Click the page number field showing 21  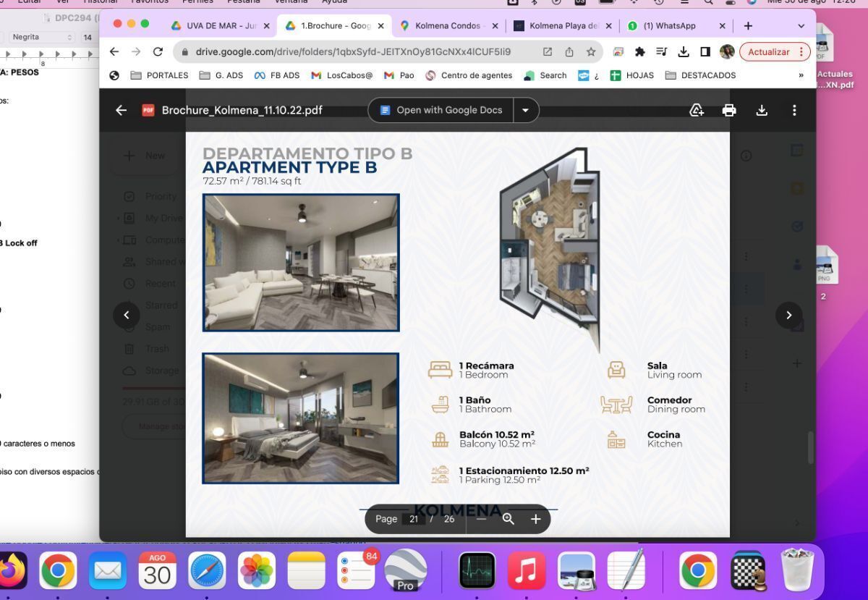coord(414,519)
